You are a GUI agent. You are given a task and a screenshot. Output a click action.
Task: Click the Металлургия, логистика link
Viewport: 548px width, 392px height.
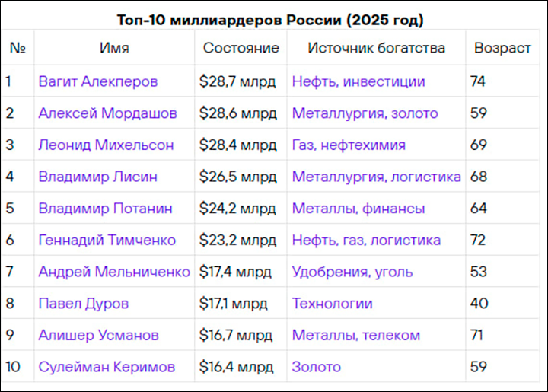coord(376,177)
